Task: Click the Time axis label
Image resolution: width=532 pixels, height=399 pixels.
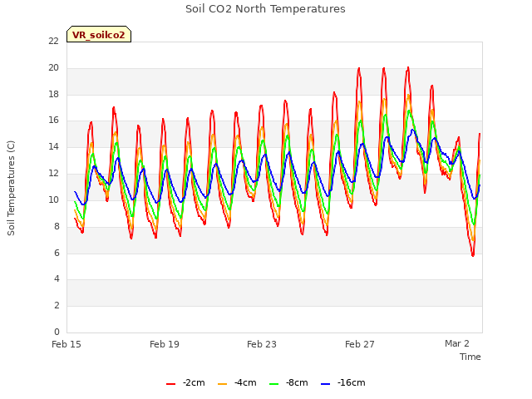Action: [x=470, y=357]
